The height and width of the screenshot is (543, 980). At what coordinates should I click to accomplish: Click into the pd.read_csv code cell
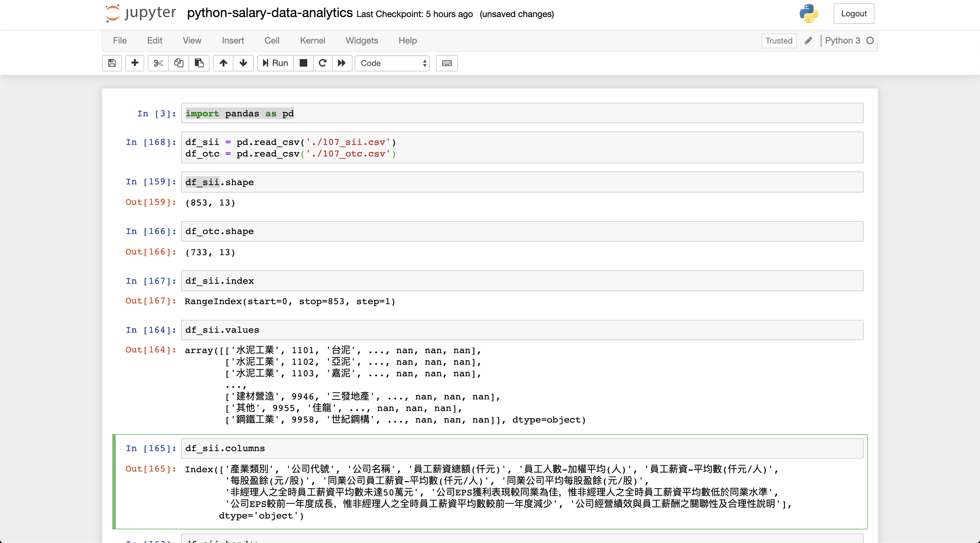(522, 148)
